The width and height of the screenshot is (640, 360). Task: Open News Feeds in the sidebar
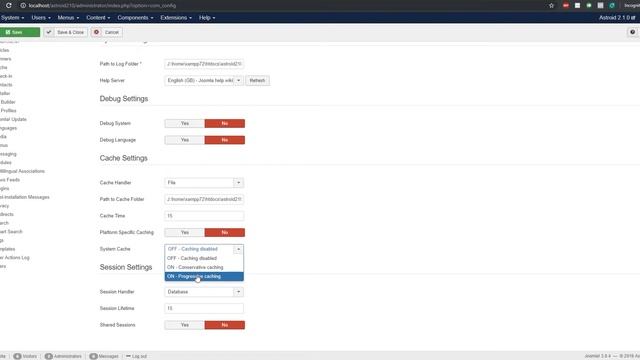point(10,180)
